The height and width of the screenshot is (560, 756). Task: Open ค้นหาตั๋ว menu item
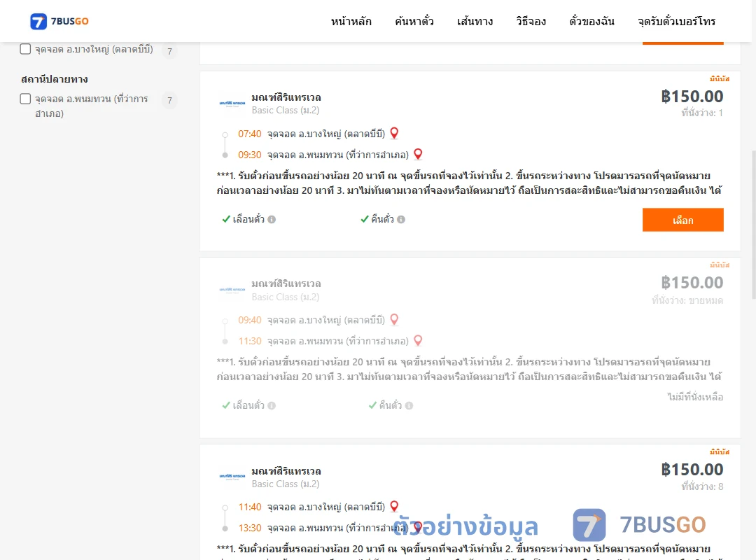point(414,21)
